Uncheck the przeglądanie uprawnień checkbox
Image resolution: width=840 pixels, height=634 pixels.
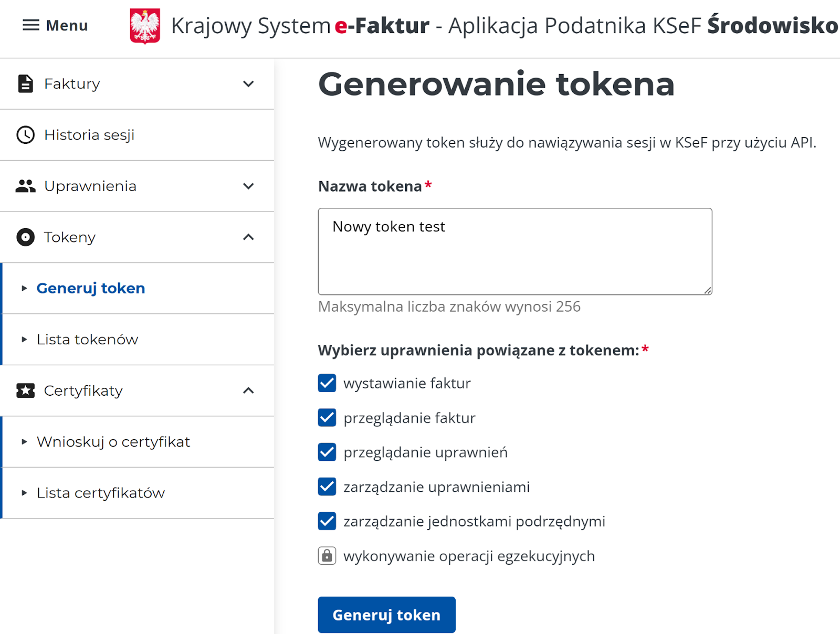(327, 452)
